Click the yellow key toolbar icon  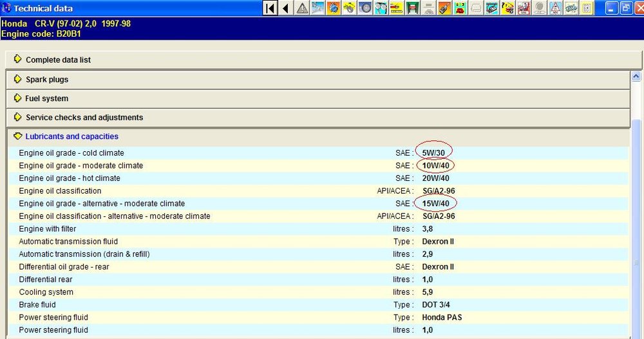click(x=349, y=8)
